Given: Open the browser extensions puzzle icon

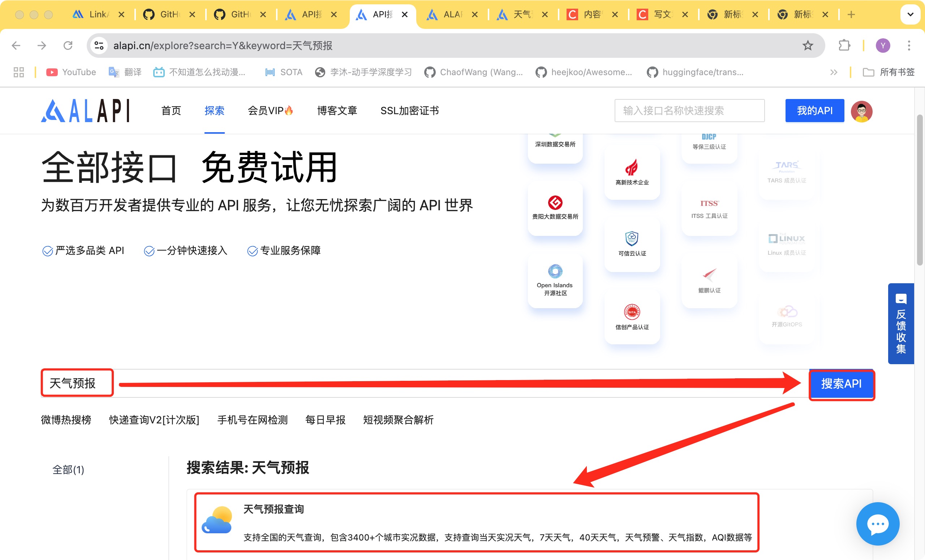Looking at the screenshot, I should coord(844,46).
